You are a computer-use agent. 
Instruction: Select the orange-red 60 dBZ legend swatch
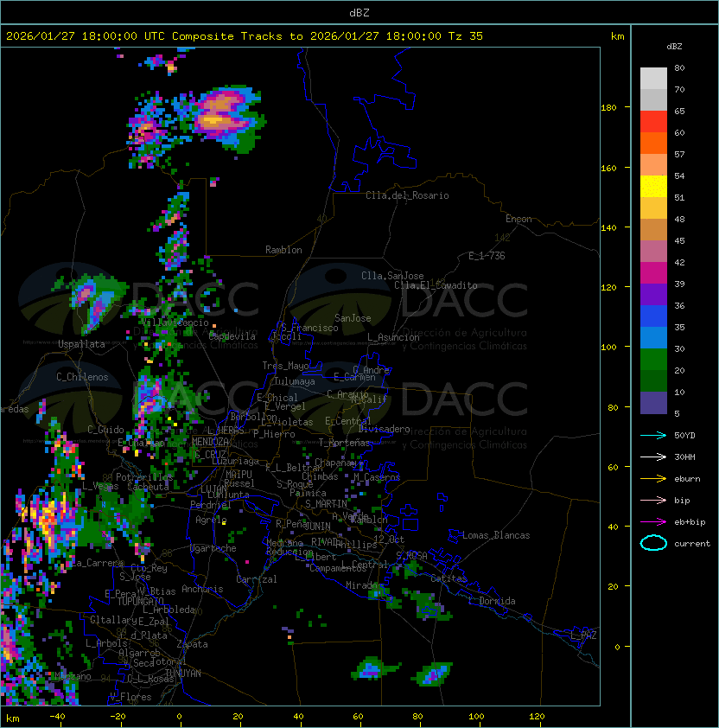(x=653, y=143)
